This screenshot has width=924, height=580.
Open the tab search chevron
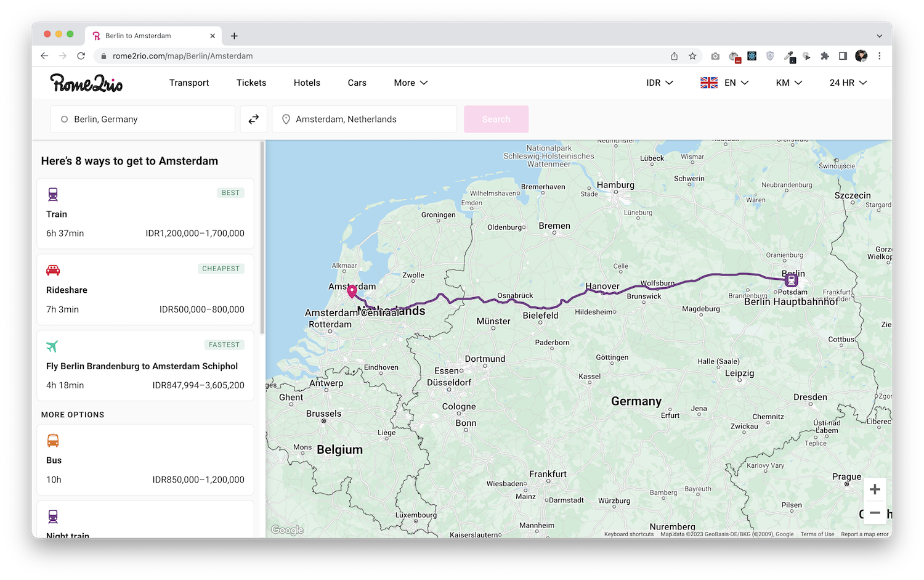[x=879, y=36]
